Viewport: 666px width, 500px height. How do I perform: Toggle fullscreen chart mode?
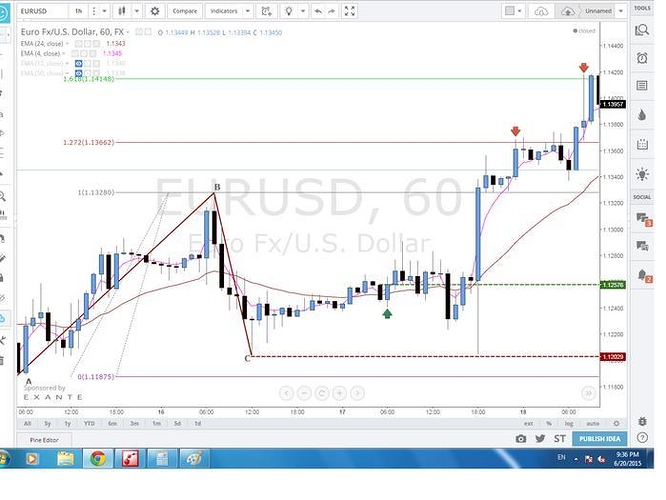pyautogui.click(x=350, y=11)
